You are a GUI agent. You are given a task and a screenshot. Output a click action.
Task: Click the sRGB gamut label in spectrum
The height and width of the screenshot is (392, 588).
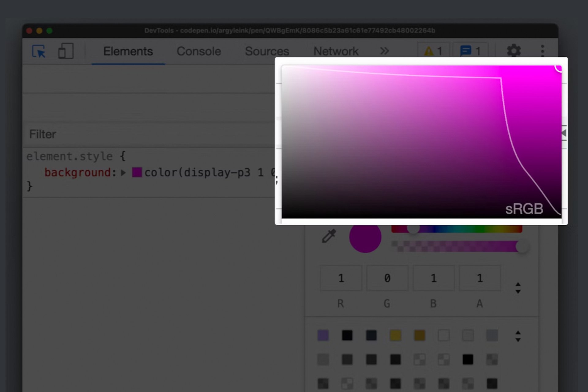click(x=524, y=209)
